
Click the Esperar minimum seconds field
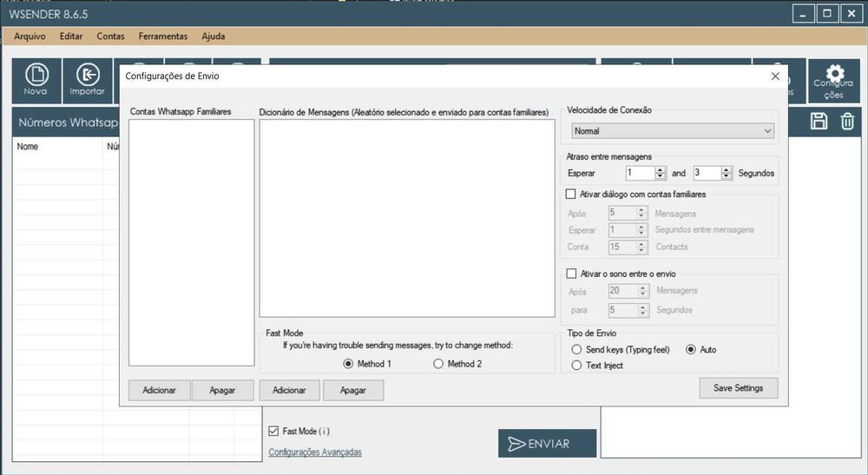pos(640,173)
